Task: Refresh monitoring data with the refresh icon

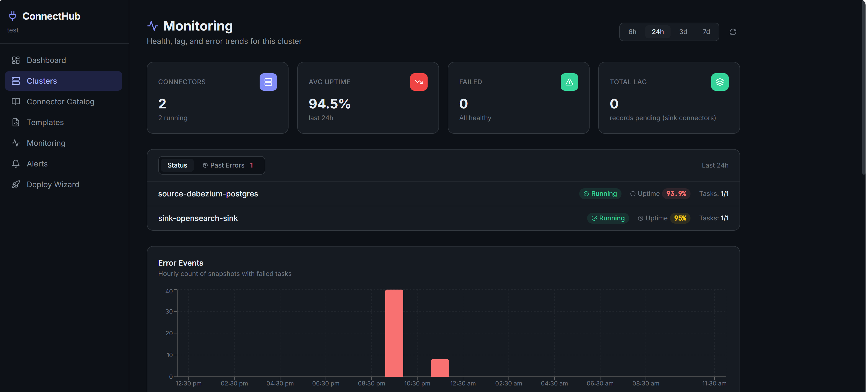Action: coord(733,32)
